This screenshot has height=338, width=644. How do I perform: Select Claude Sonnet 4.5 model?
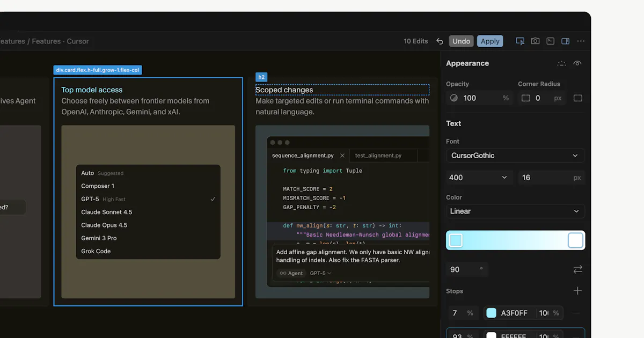click(x=148, y=212)
